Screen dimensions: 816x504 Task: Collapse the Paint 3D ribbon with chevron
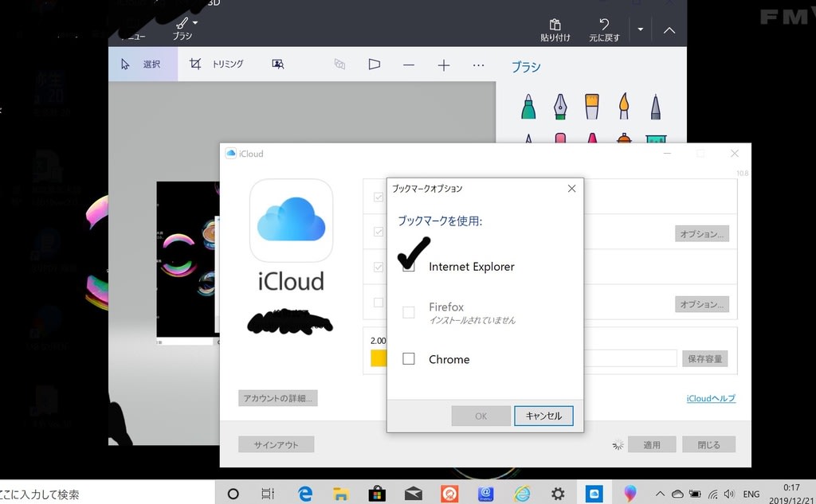click(x=669, y=30)
